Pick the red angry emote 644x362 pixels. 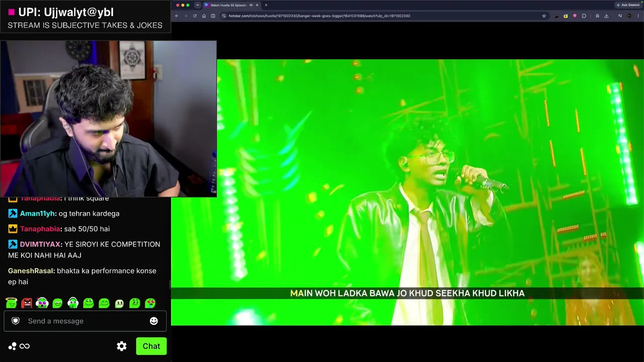27,303
